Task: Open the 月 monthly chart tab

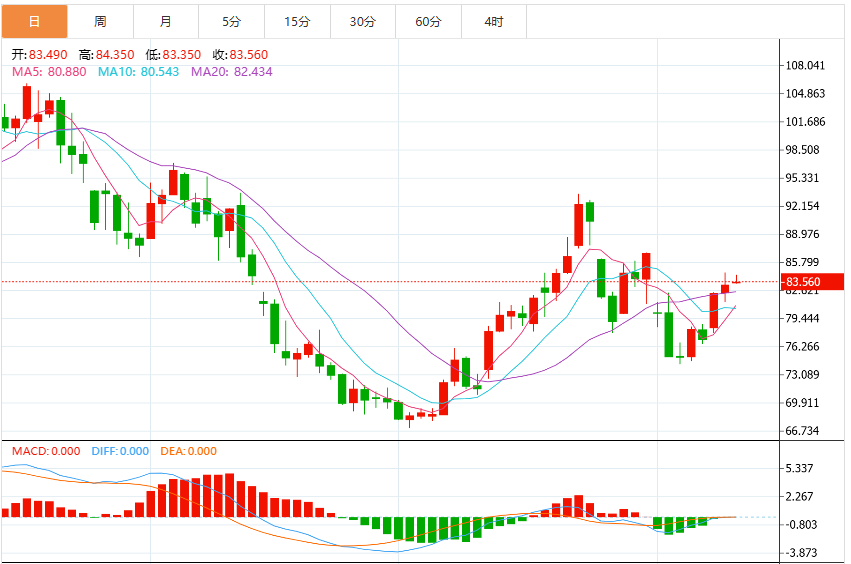Action: 166,22
